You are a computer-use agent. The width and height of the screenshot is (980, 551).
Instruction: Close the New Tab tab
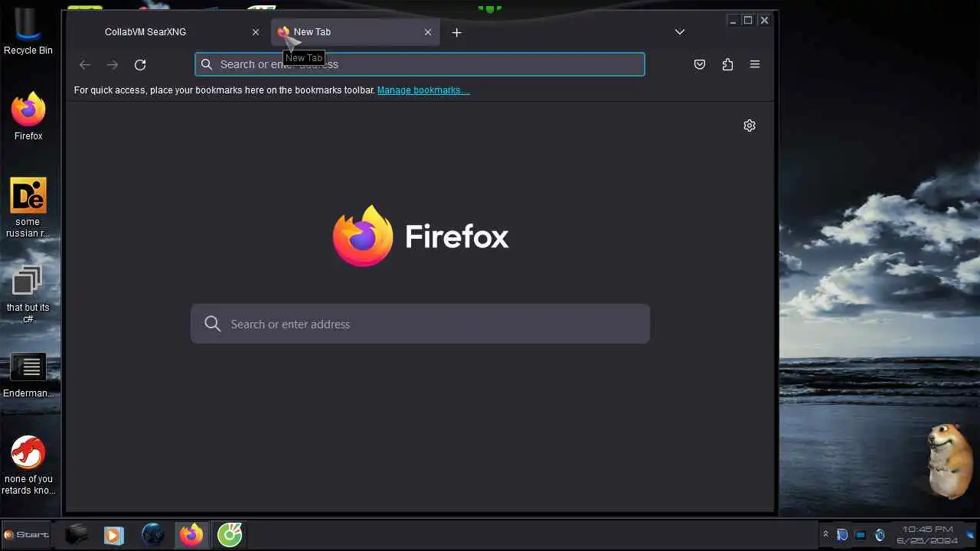(428, 32)
